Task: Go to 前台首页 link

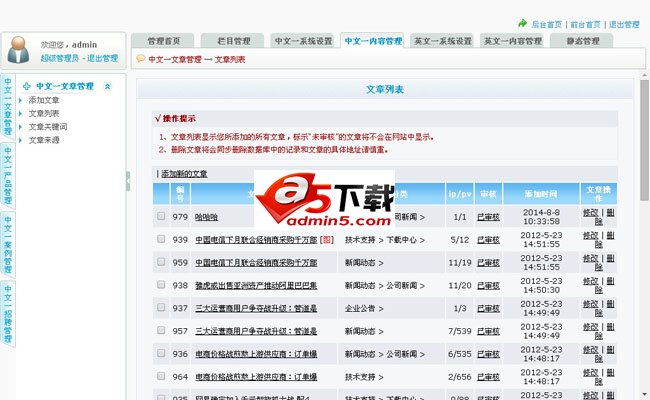Action: coord(585,24)
